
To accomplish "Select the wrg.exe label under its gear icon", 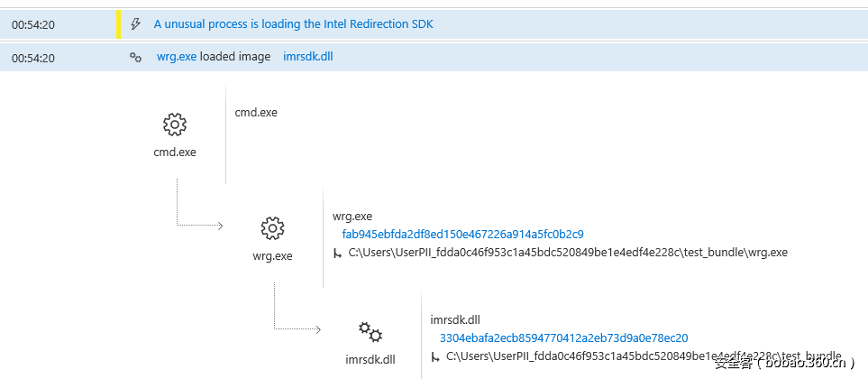I will 272,255.
